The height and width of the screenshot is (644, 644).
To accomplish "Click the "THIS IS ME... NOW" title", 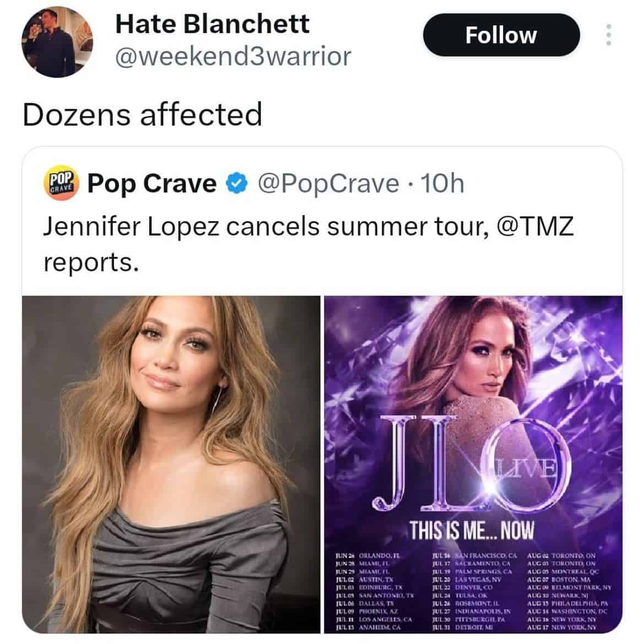I will click(472, 530).
